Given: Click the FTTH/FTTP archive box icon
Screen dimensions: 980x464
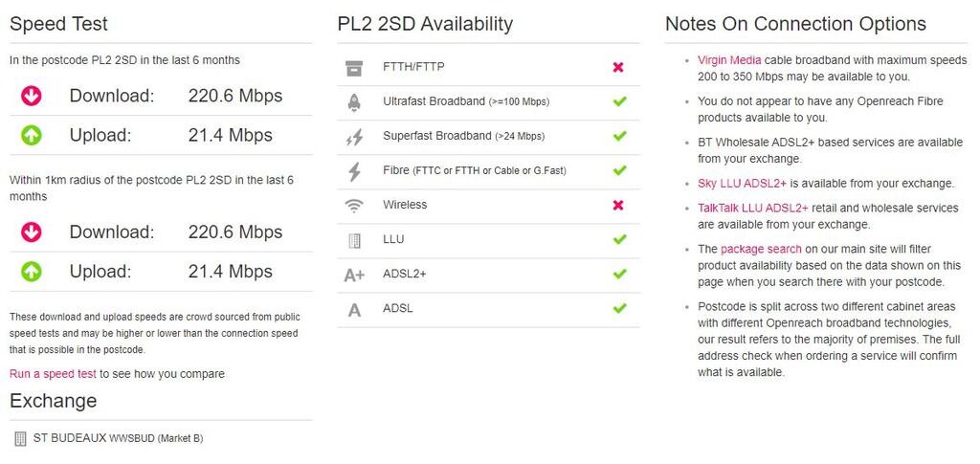Looking at the screenshot, I should tap(354, 68).
